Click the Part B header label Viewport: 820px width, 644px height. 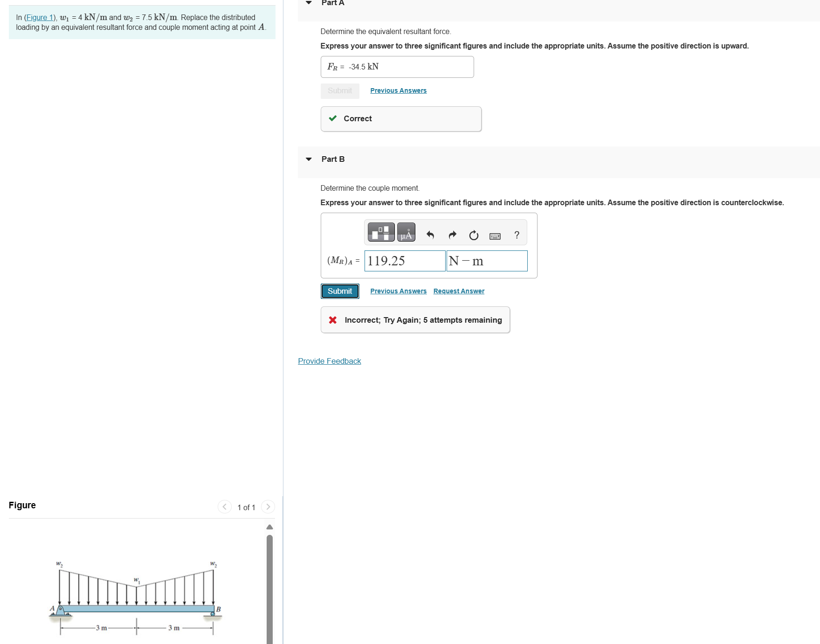click(x=333, y=159)
